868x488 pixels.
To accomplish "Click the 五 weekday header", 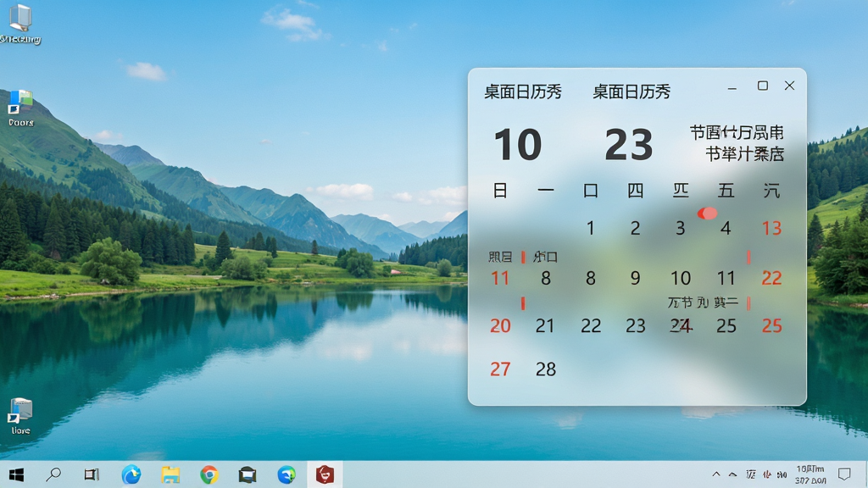I will tap(726, 191).
